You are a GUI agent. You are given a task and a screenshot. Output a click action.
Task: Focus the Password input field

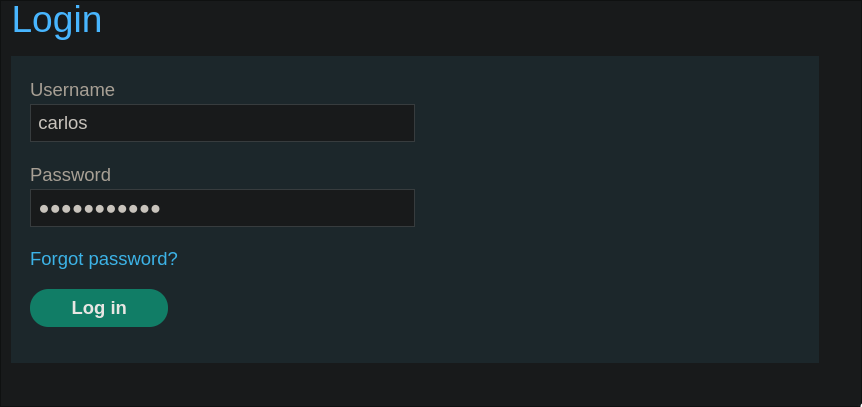point(222,208)
